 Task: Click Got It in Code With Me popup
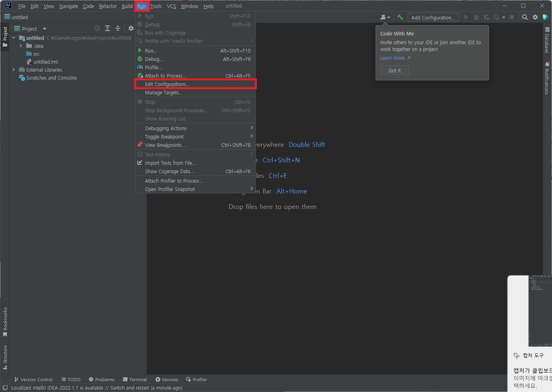395,70
